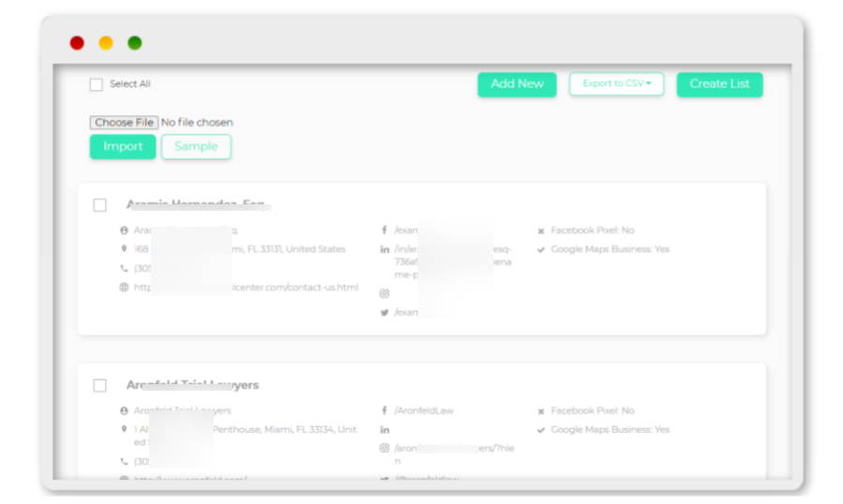This screenshot has width=843, height=504.
Task: Click the Add New button
Action: pos(517,84)
